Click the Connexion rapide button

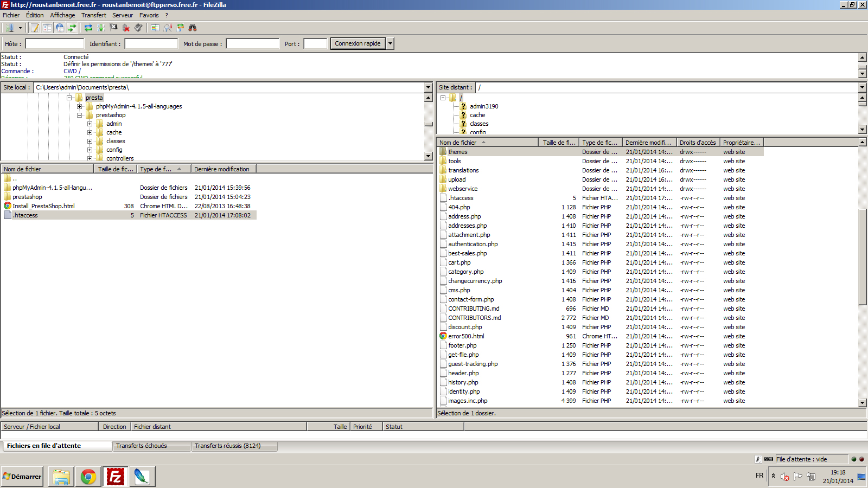(x=358, y=43)
